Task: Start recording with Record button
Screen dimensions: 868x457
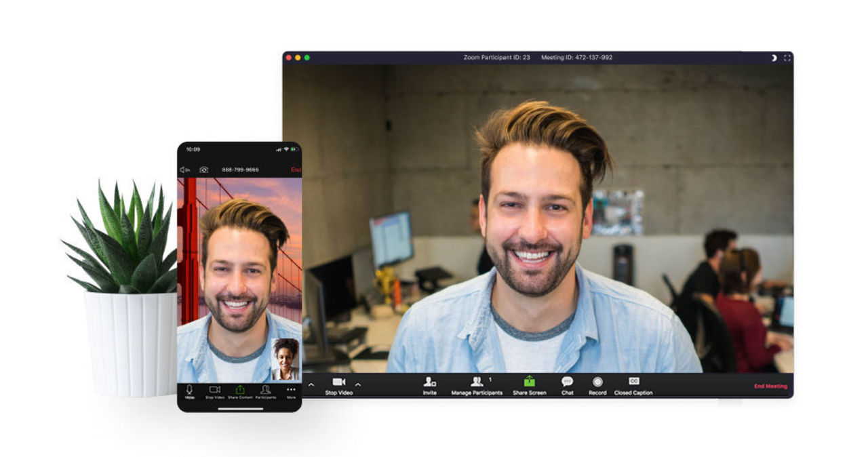Action: [x=597, y=382]
